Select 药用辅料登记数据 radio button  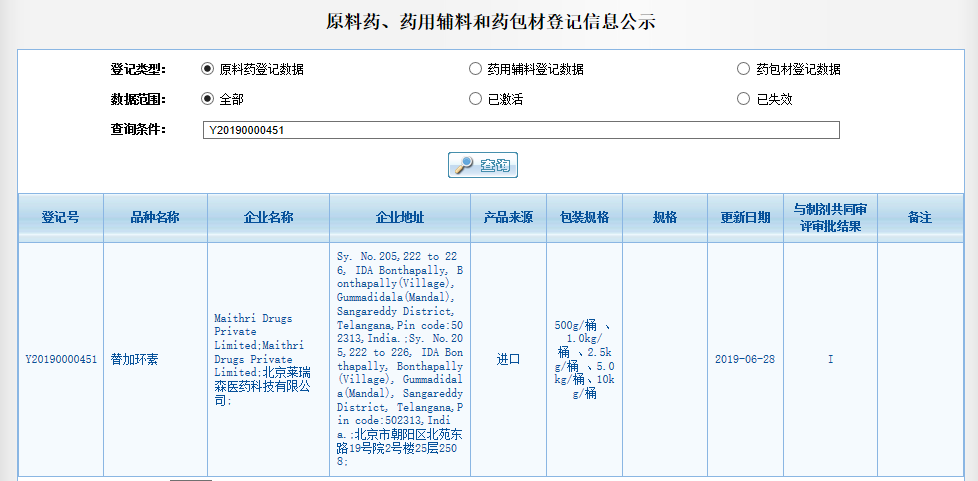point(475,69)
